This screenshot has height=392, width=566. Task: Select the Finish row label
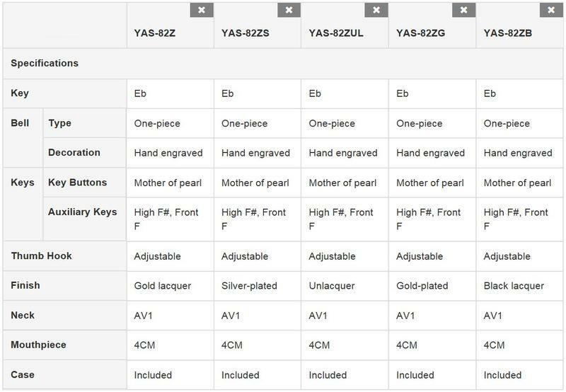[x=25, y=285]
